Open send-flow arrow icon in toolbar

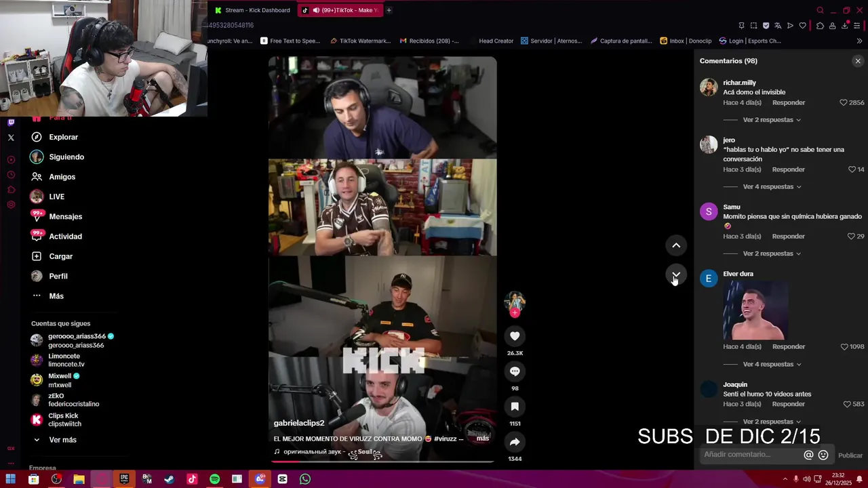coord(790,26)
